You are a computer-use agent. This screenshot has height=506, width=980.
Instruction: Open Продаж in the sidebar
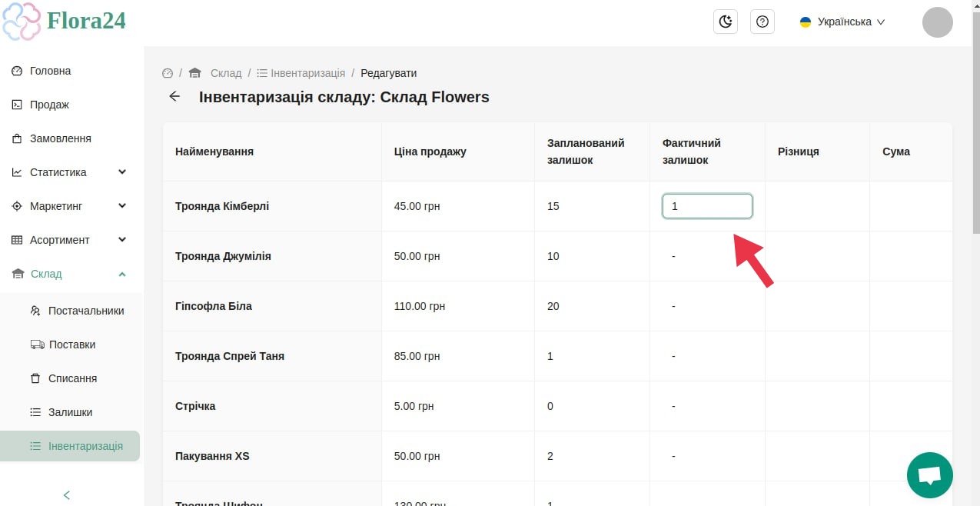coord(71,105)
